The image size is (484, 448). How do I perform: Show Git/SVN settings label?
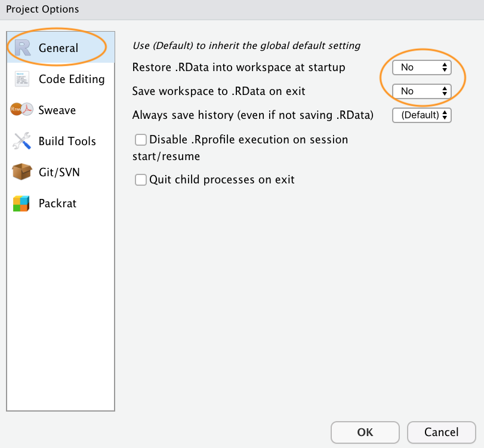click(59, 173)
